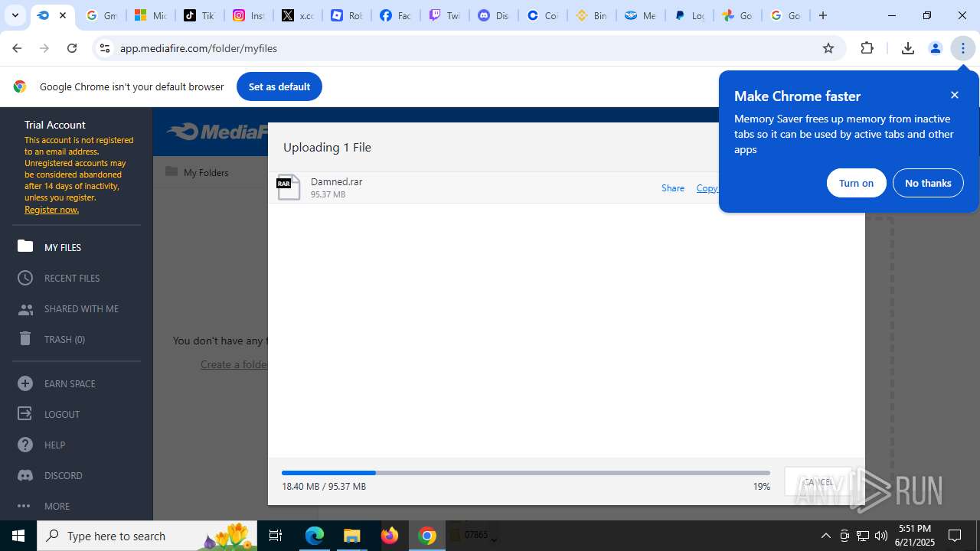Open the Chrome profile icon
Viewport: 980px width, 551px height.
[935, 48]
